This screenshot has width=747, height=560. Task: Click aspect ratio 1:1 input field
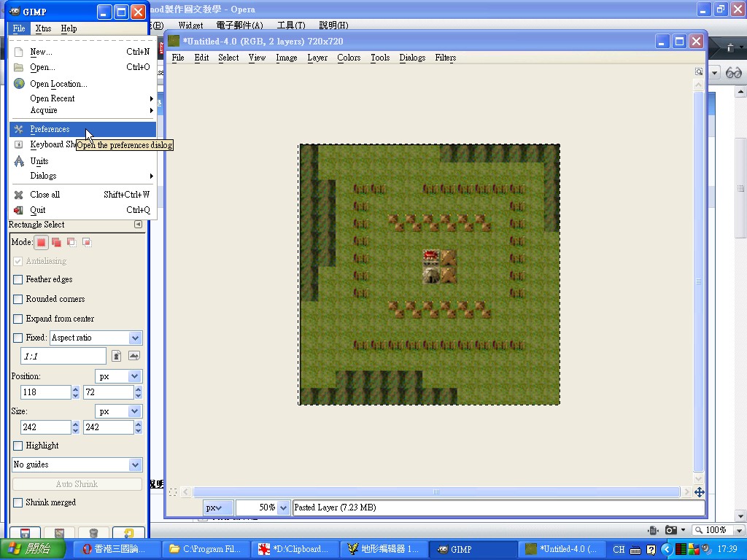(x=63, y=356)
